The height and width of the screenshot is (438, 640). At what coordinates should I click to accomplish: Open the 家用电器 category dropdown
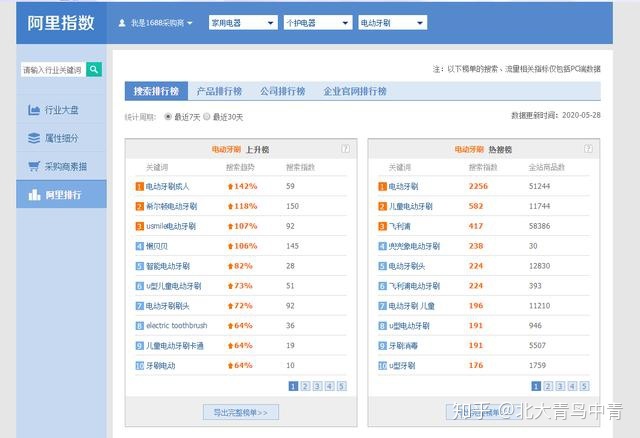pos(243,23)
